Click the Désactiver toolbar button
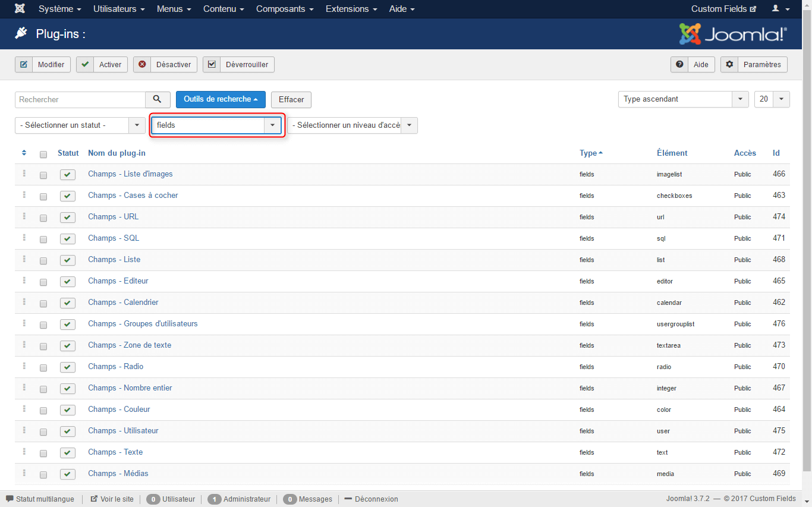The width and height of the screenshot is (812, 507). click(x=165, y=64)
